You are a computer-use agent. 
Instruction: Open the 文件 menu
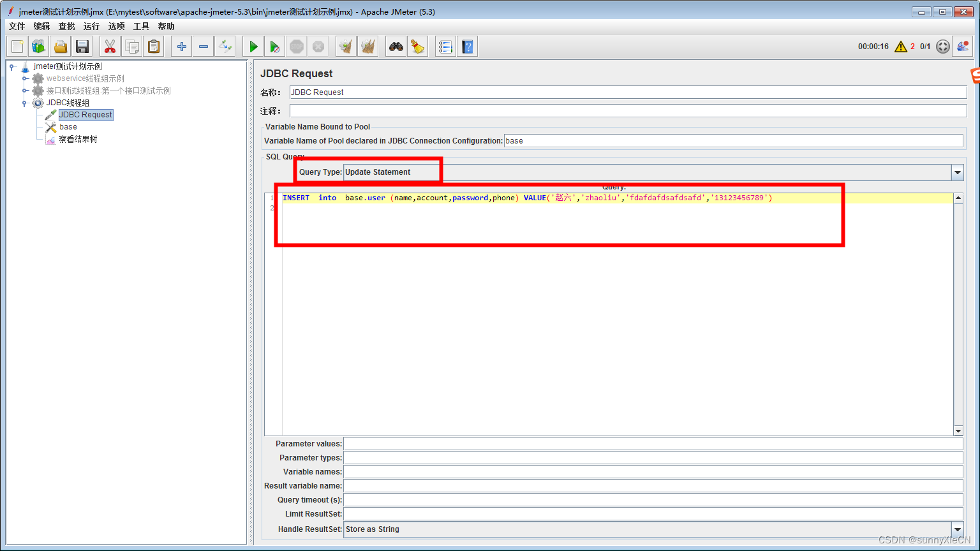coord(17,26)
